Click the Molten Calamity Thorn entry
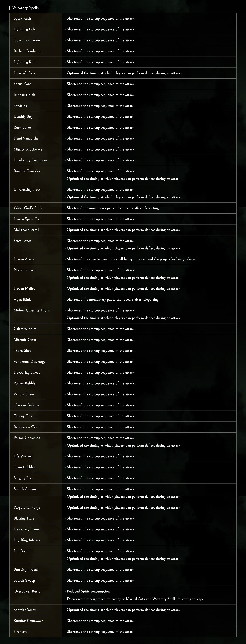 tap(32, 310)
